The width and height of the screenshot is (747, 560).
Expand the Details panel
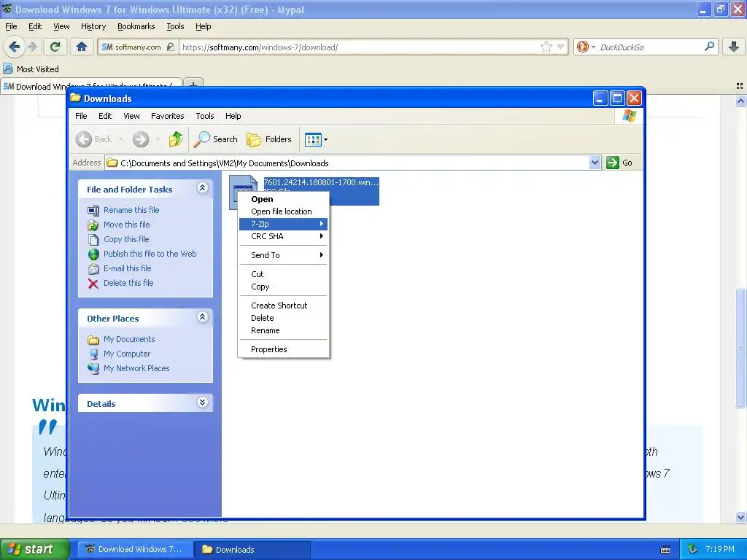click(203, 402)
